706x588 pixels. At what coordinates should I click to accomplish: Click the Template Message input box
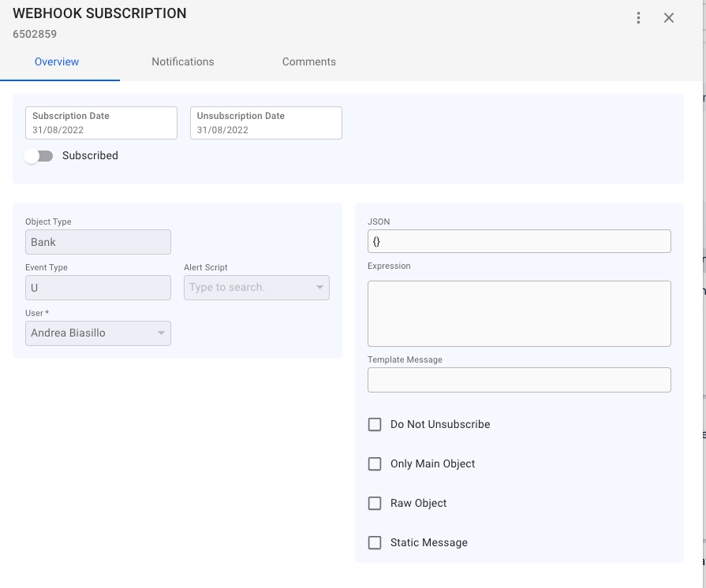[x=519, y=380]
